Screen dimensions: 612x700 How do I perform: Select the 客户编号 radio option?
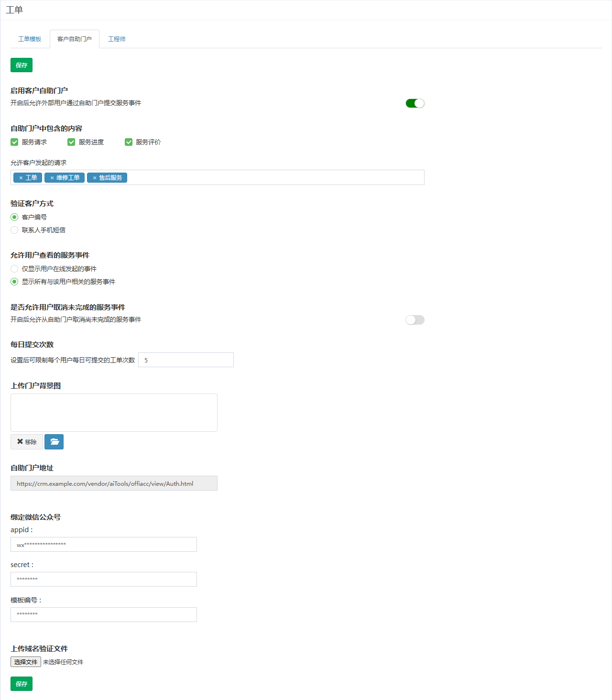point(14,217)
